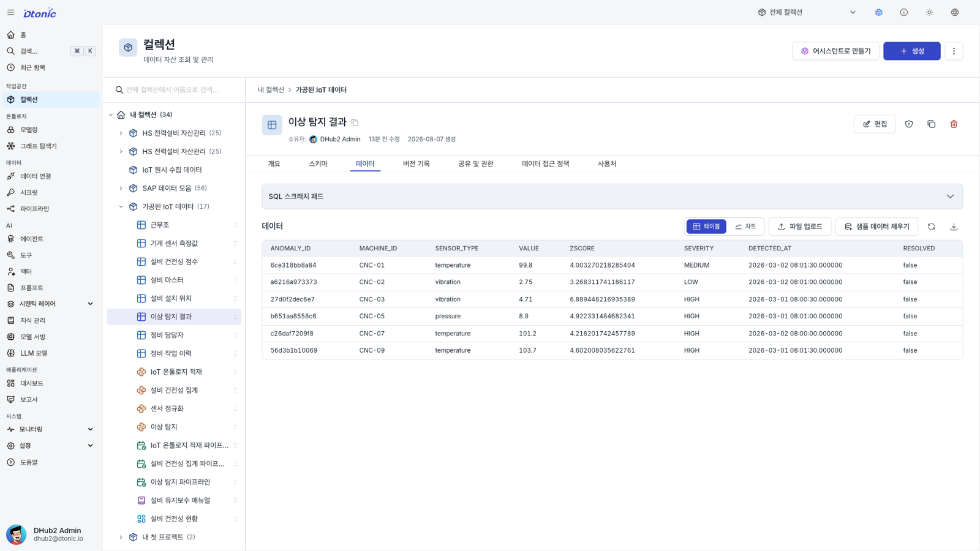Refresh the data table

[x=932, y=227]
